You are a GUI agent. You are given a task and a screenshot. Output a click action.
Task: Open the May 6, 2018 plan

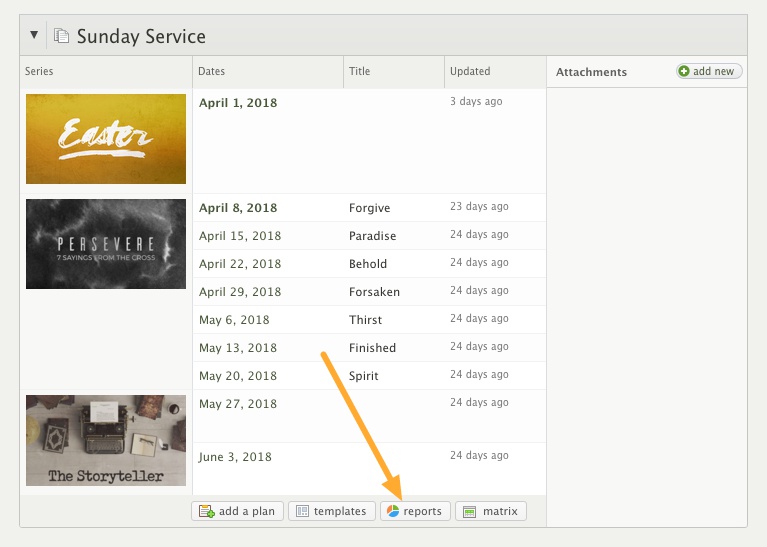coord(234,320)
